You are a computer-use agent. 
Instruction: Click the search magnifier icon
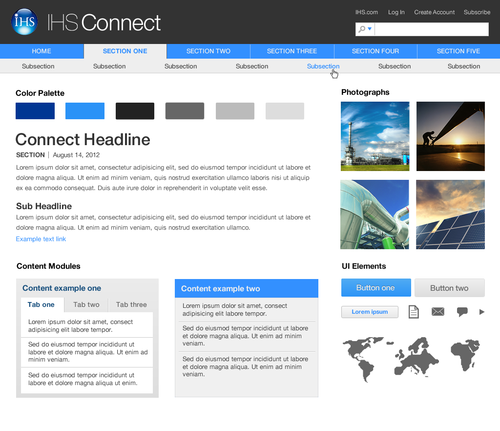pyautogui.click(x=362, y=29)
